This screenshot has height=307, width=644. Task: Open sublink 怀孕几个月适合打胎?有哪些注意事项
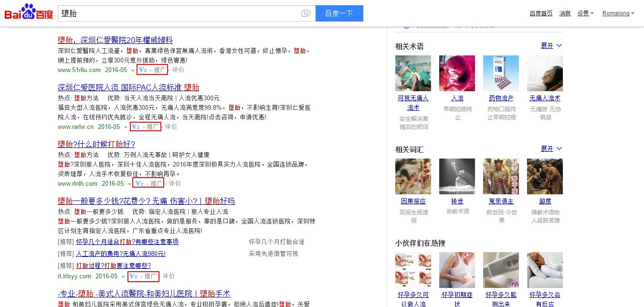127,242
